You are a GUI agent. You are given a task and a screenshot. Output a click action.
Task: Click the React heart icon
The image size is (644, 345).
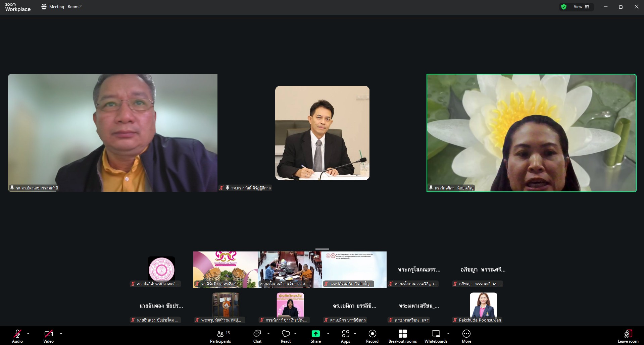286,336
